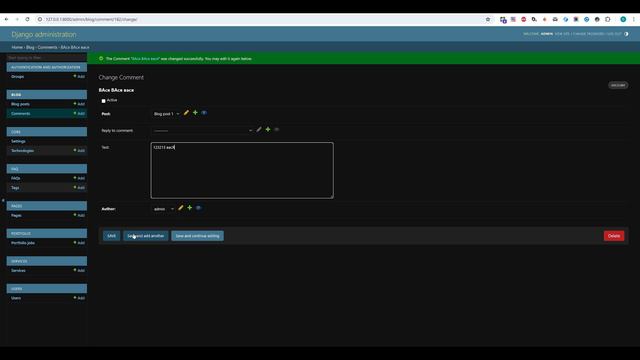Go to Blog in the breadcrumb

[x=30, y=47]
